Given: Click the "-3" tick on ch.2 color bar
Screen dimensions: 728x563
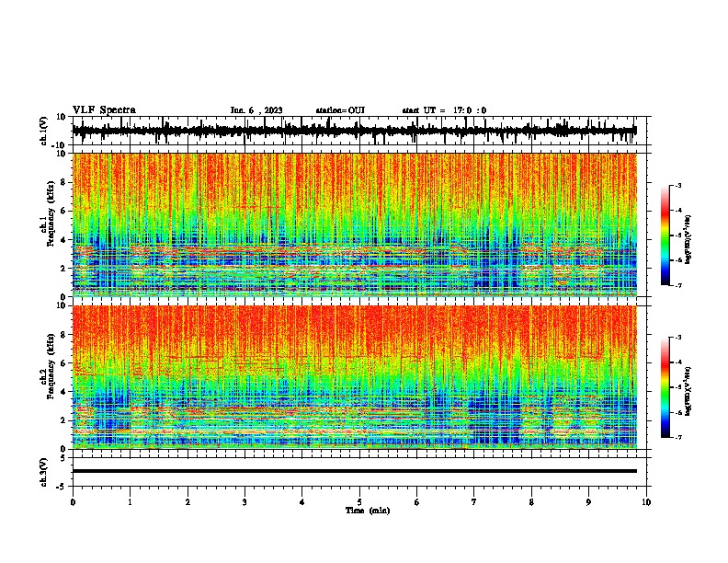Looking at the screenshot, I should click(678, 338).
